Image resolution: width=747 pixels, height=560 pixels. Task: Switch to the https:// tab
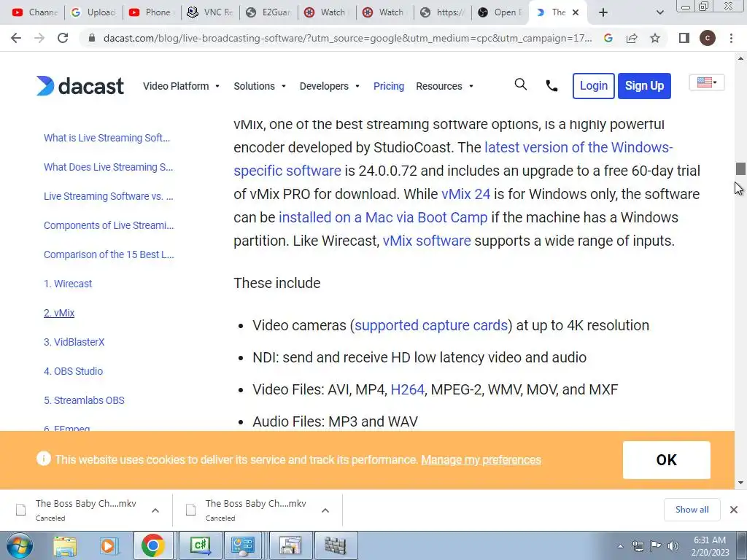pyautogui.click(x=444, y=12)
